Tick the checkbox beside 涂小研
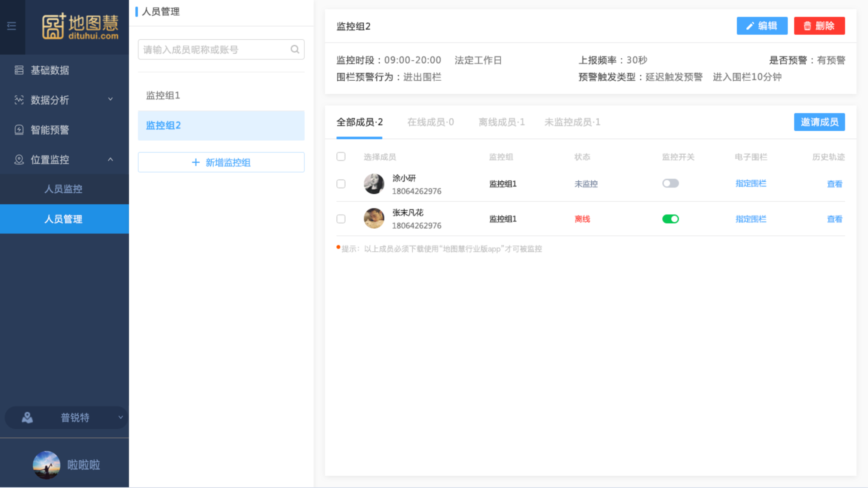The image size is (868, 488). pos(341,184)
